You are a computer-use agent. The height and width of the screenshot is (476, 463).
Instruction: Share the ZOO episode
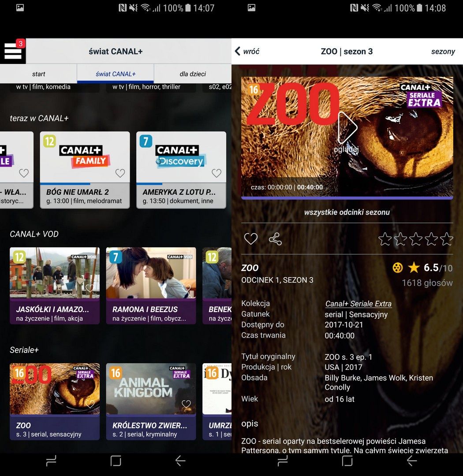(x=275, y=239)
